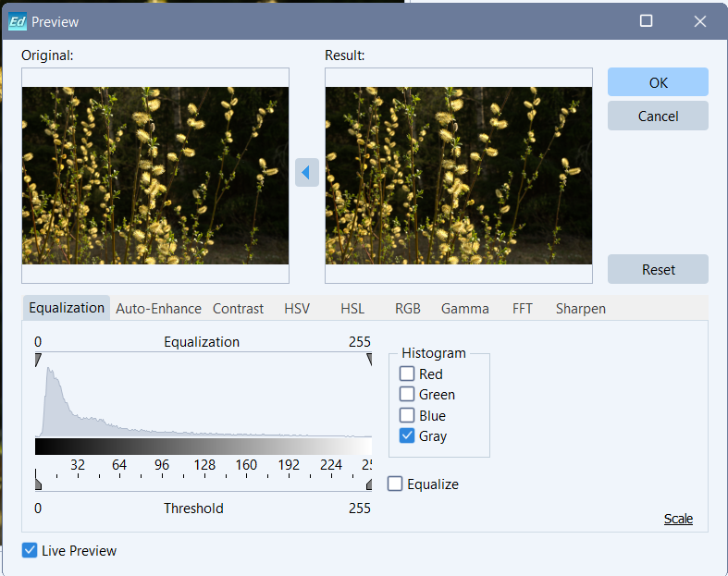Screen dimensions: 728x576
Task: Click the top-left equalization slider handle
Action: pyautogui.click(x=39, y=360)
